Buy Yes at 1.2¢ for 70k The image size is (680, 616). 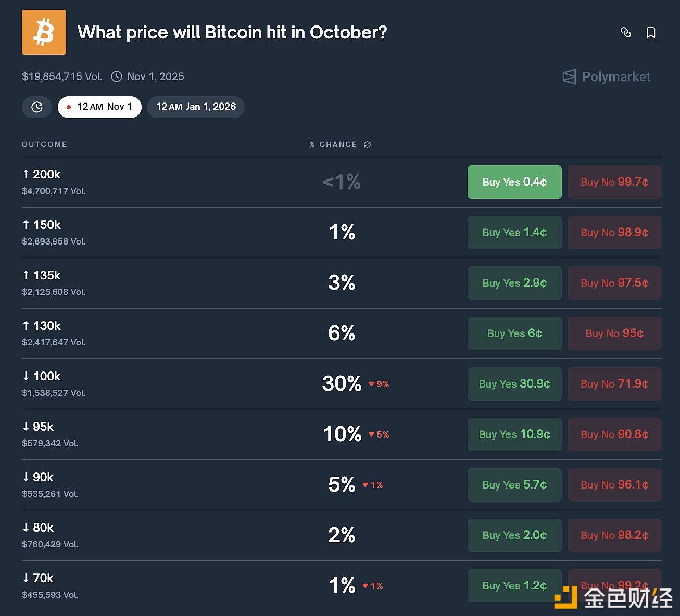(514, 586)
